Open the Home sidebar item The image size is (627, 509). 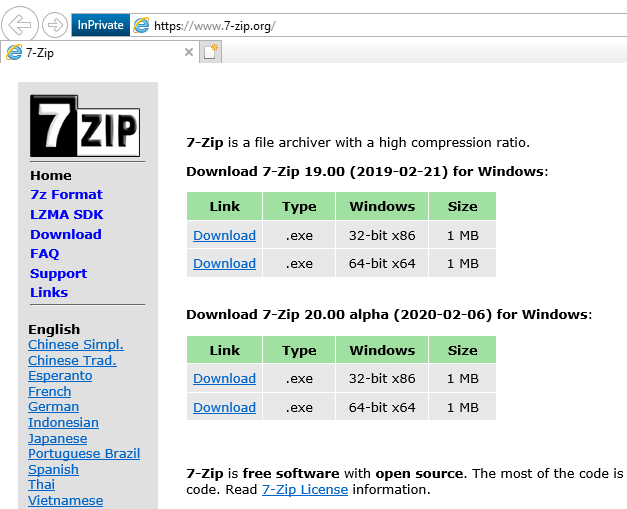pyautogui.click(x=51, y=175)
